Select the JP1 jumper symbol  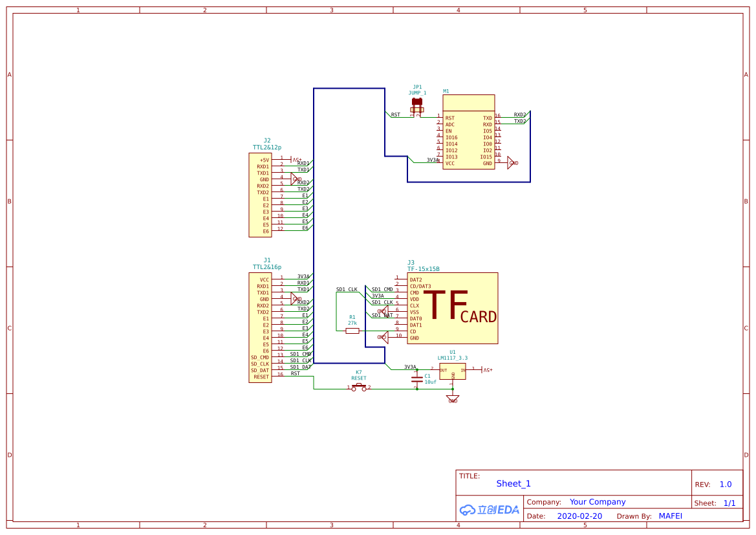coord(417,107)
